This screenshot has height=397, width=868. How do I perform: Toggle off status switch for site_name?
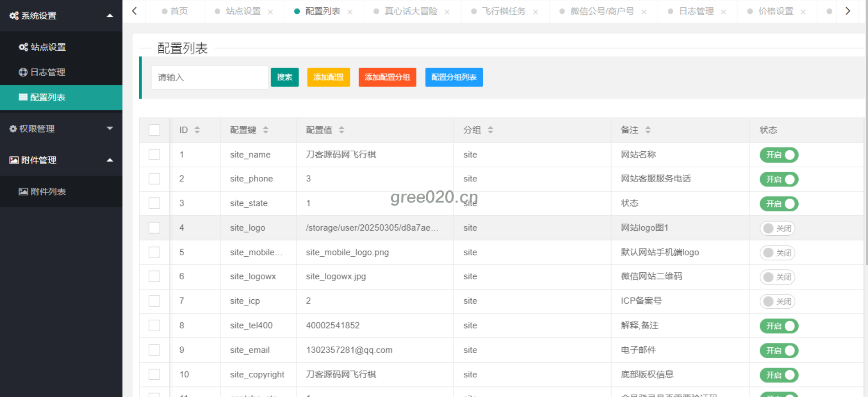click(779, 155)
